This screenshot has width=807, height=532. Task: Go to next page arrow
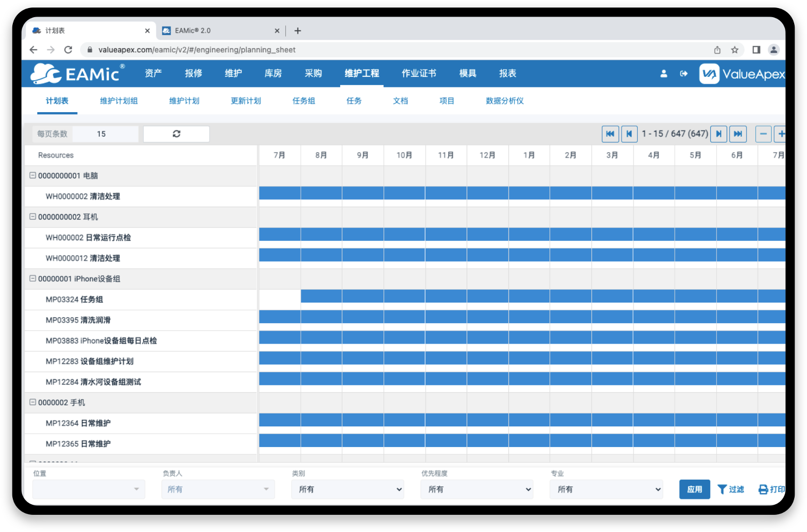(x=719, y=134)
